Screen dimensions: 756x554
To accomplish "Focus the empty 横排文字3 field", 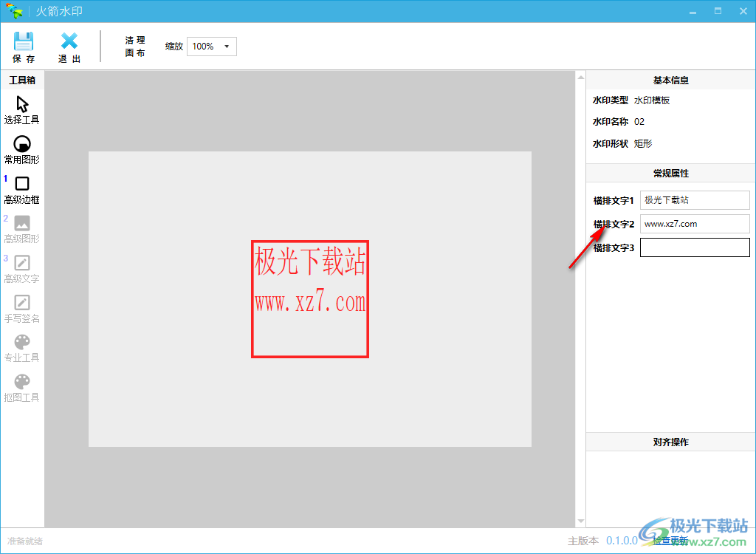I will coord(695,247).
